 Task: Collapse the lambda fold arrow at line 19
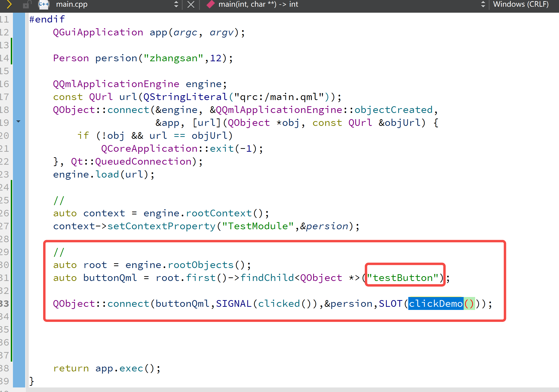[18, 121]
